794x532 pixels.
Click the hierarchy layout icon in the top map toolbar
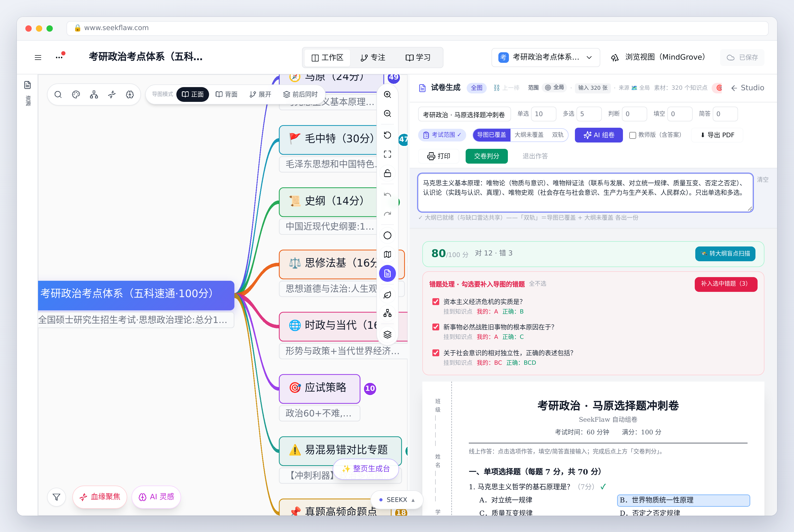click(x=94, y=94)
